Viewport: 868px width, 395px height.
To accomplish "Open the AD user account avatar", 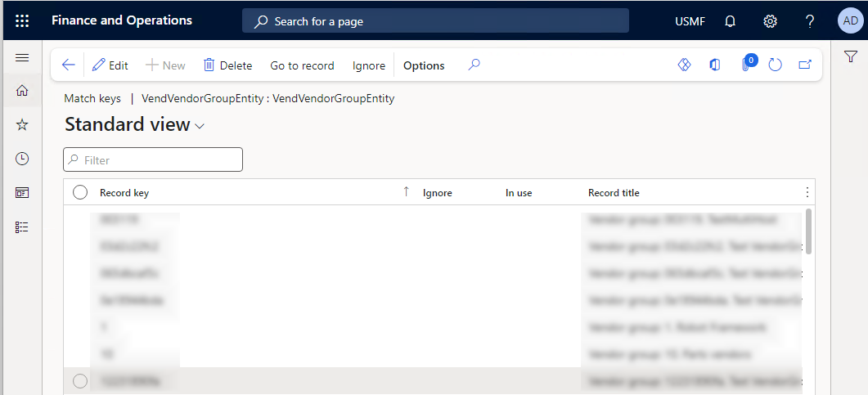I will click(850, 21).
